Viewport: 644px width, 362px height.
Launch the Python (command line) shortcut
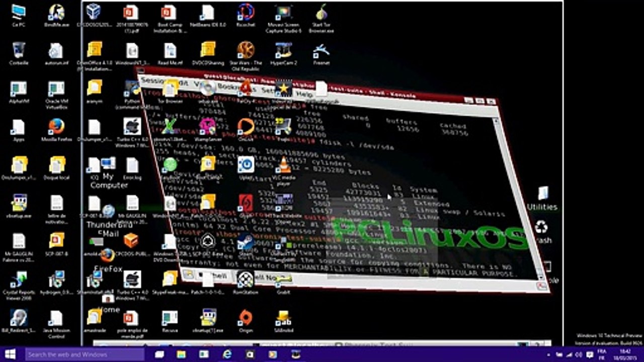click(131, 95)
